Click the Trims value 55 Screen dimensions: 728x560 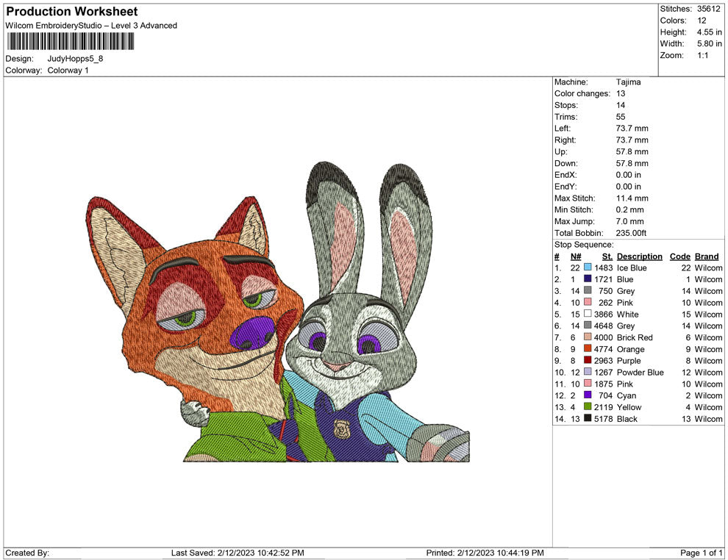[621, 117]
